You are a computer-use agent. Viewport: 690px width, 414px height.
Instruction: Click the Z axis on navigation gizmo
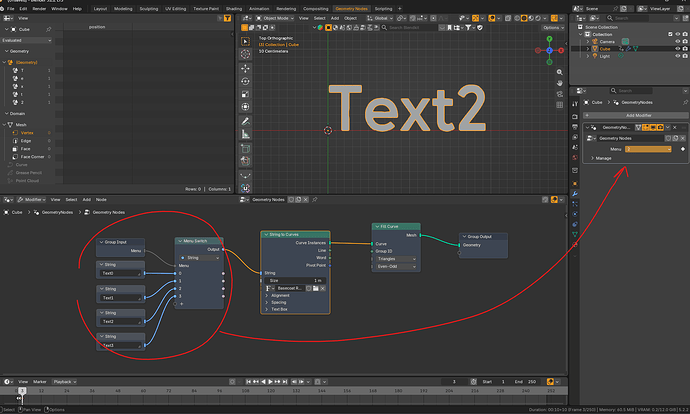pos(549,50)
